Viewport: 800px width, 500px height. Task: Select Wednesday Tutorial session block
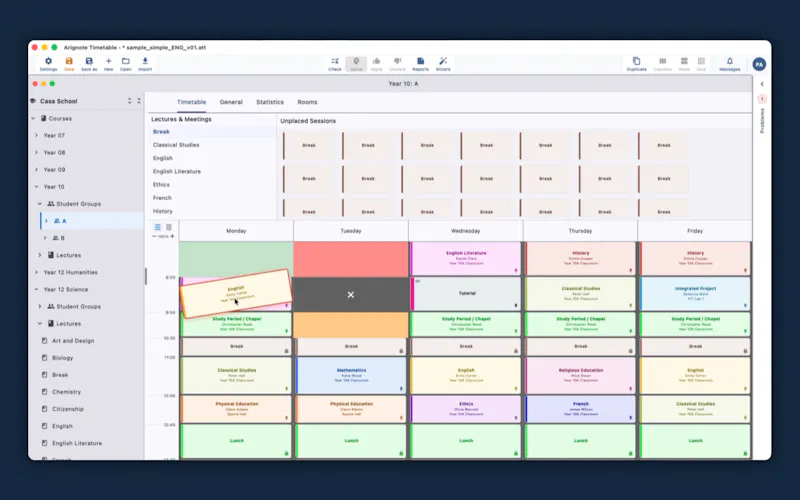tap(465, 294)
